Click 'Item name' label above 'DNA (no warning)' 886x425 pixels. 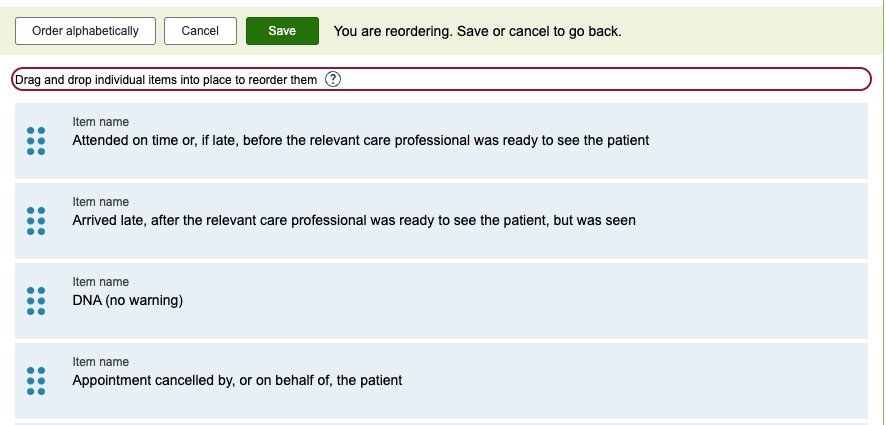pos(100,282)
